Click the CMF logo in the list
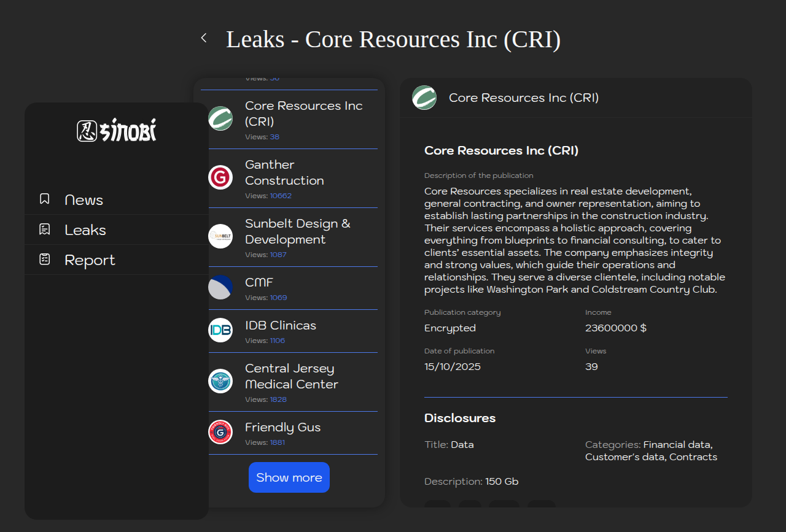 click(220, 287)
